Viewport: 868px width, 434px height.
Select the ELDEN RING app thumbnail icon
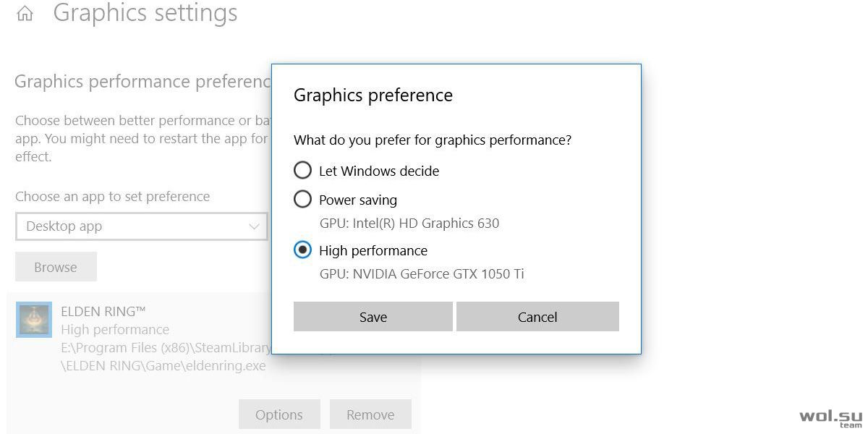(x=34, y=320)
